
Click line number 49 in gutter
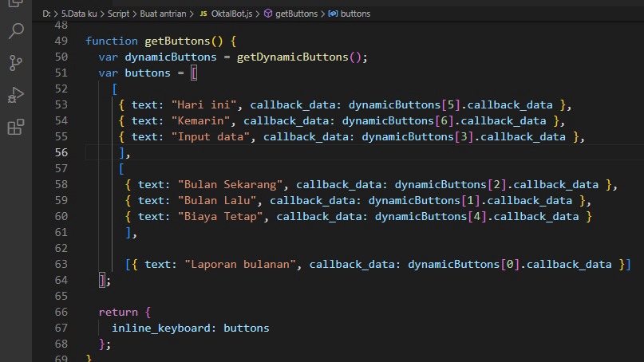61,41
